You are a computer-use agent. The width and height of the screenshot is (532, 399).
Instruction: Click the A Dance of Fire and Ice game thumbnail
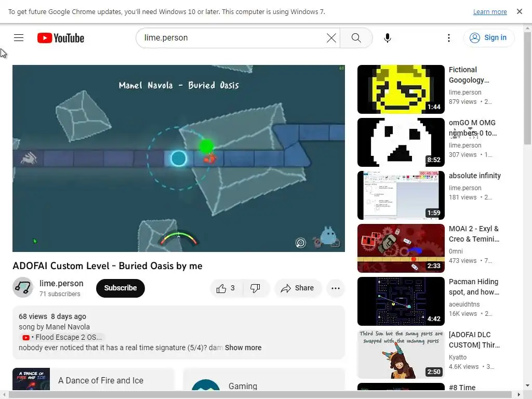(x=31, y=379)
